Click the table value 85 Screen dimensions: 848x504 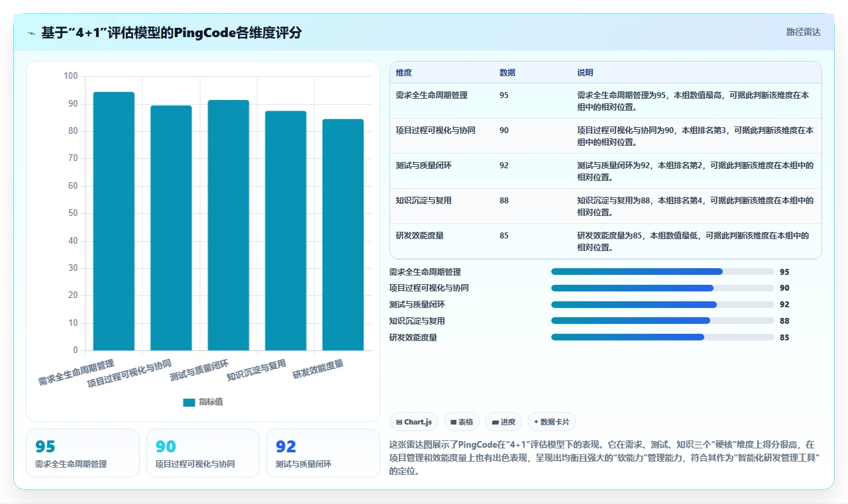tap(504, 236)
